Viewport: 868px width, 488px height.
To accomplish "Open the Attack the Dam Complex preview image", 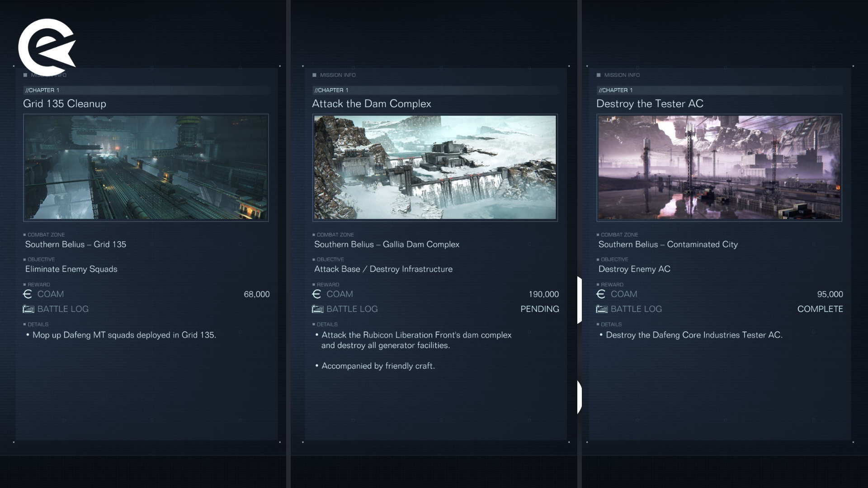I will pyautogui.click(x=435, y=168).
